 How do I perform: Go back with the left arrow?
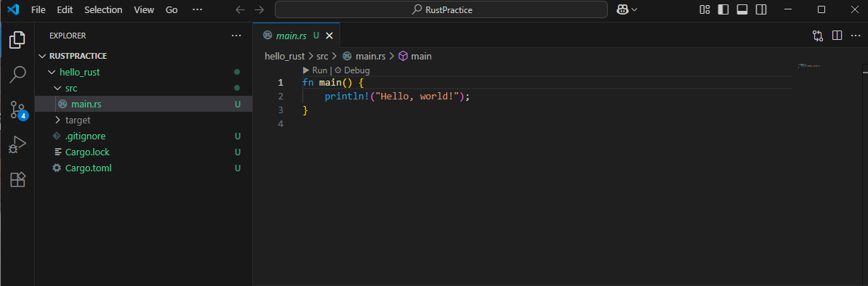pos(240,9)
